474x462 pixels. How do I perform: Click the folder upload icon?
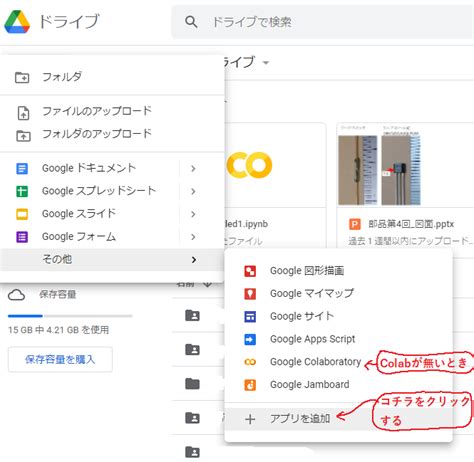pos(23,135)
